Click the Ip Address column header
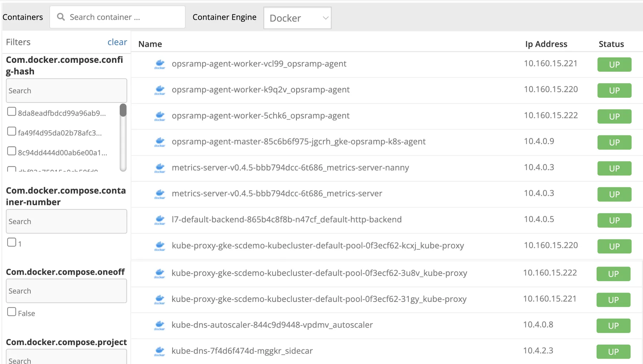The height and width of the screenshot is (364, 643). point(546,44)
